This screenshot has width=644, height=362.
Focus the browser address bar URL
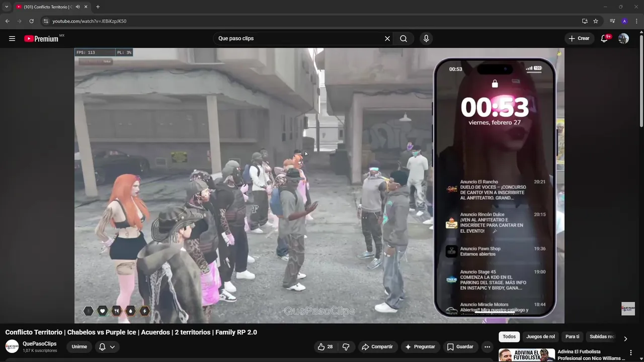(x=90, y=21)
